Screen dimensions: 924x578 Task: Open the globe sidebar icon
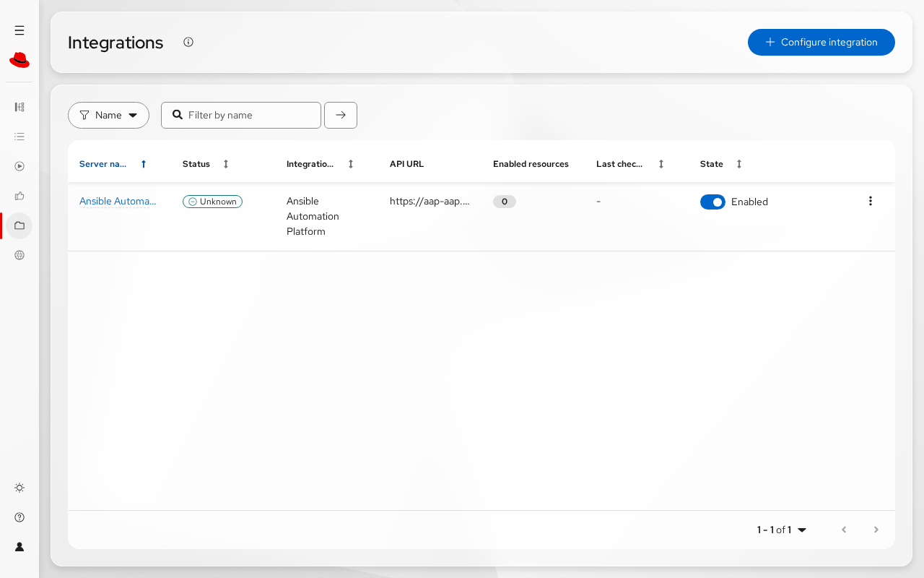19,255
